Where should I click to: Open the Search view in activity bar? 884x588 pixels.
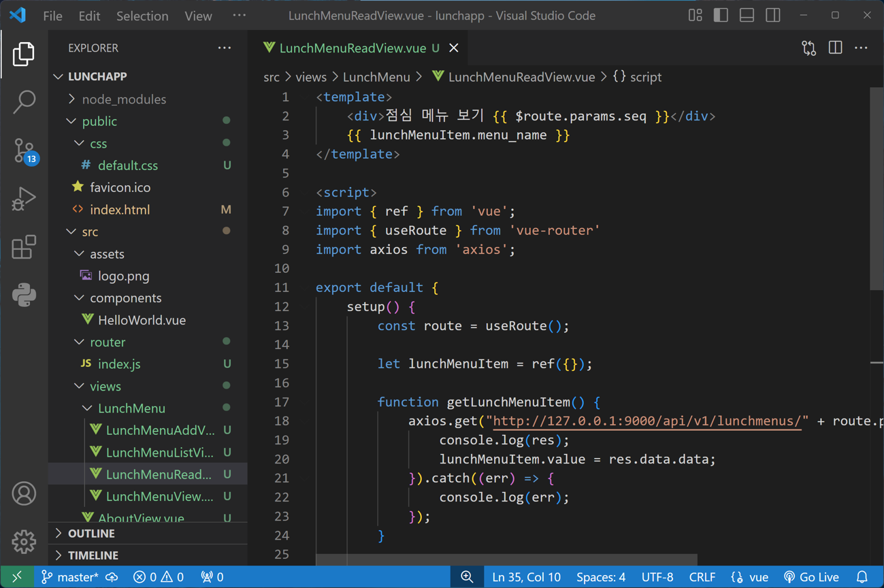coord(24,102)
